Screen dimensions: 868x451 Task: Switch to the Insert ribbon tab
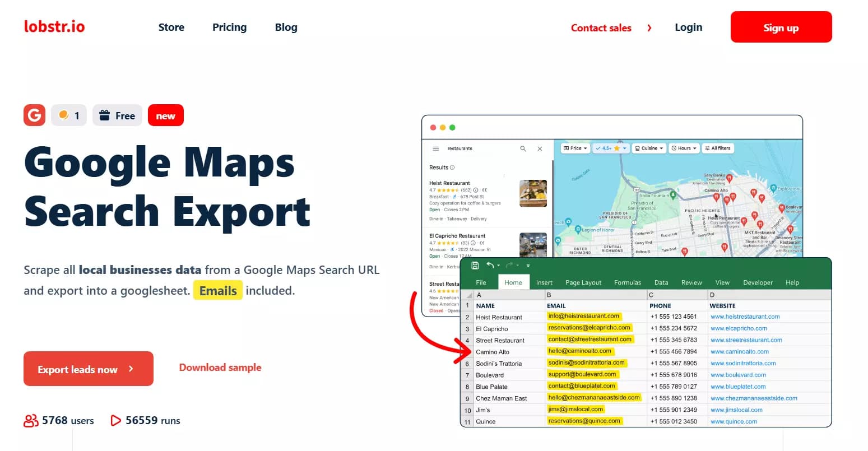tap(544, 282)
